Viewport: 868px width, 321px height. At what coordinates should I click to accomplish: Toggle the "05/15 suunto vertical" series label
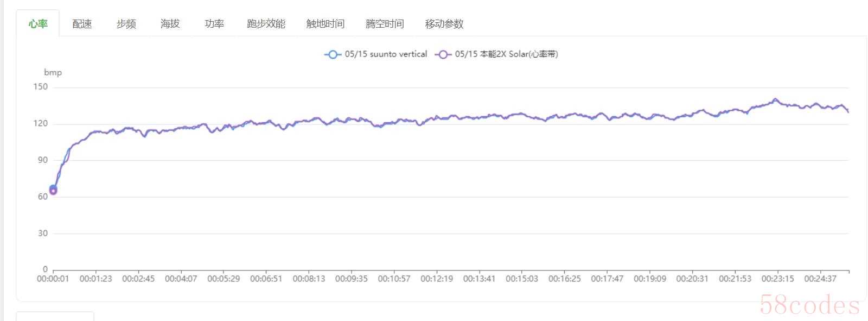[x=386, y=54]
